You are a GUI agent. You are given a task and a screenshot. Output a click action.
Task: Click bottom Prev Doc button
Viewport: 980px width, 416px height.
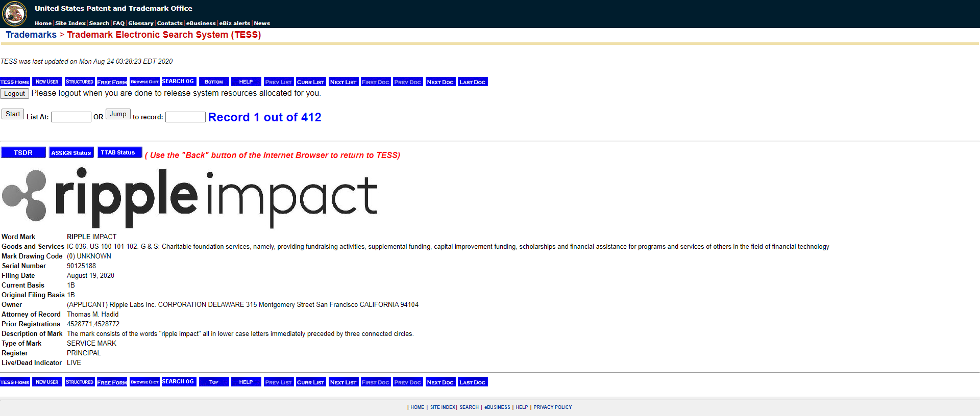click(x=408, y=382)
